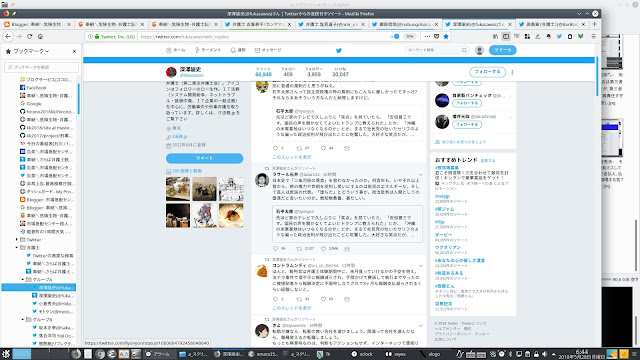
Task: Open Twitter 通知 navigation item
Action: click(238, 50)
